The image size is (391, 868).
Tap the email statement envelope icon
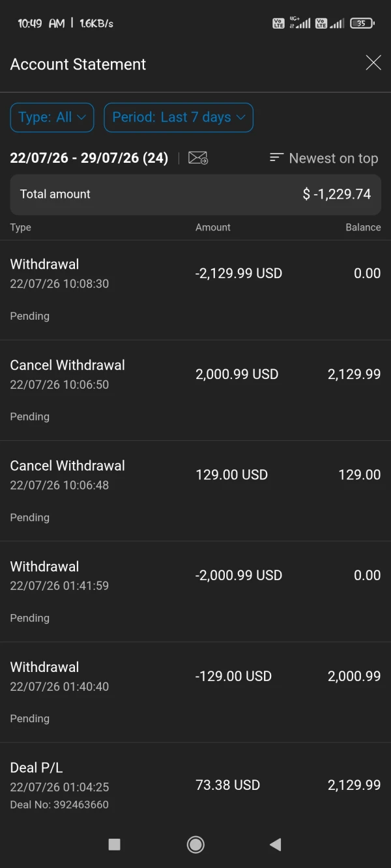[198, 158]
